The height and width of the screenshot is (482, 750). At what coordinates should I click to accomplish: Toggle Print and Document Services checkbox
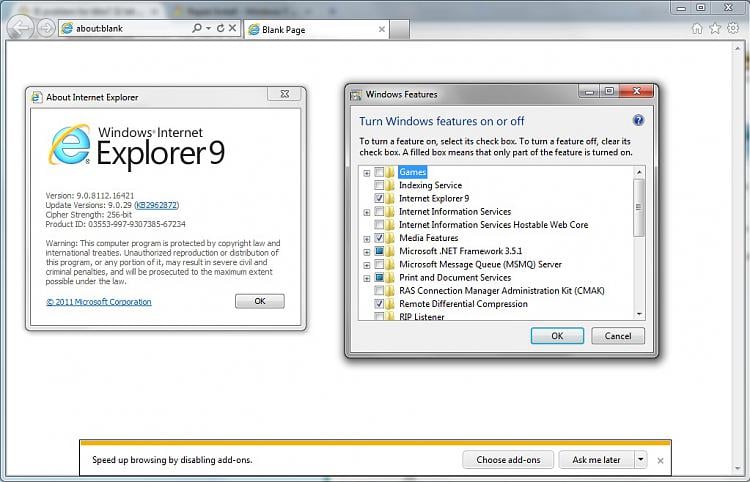[379, 277]
